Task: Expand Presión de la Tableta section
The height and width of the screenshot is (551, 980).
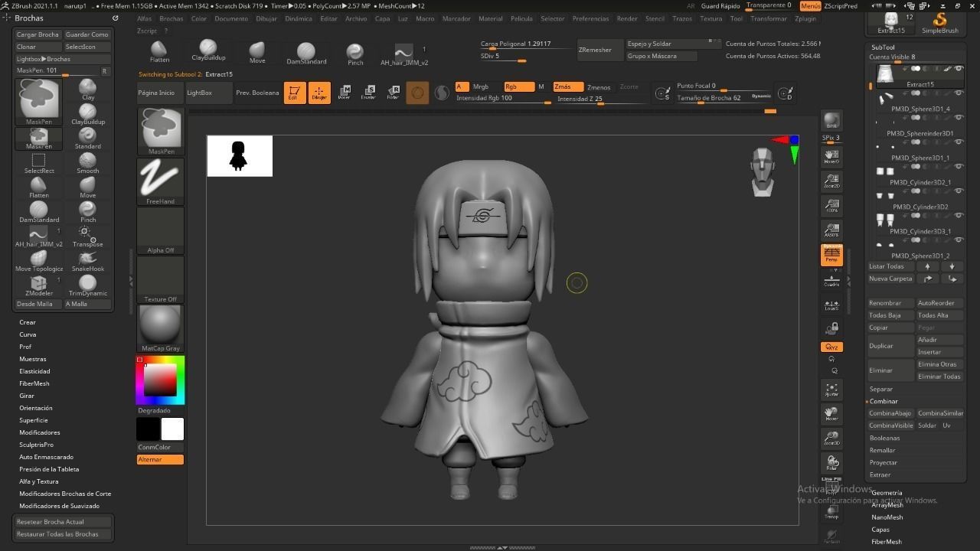Action: tap(49, 469)
